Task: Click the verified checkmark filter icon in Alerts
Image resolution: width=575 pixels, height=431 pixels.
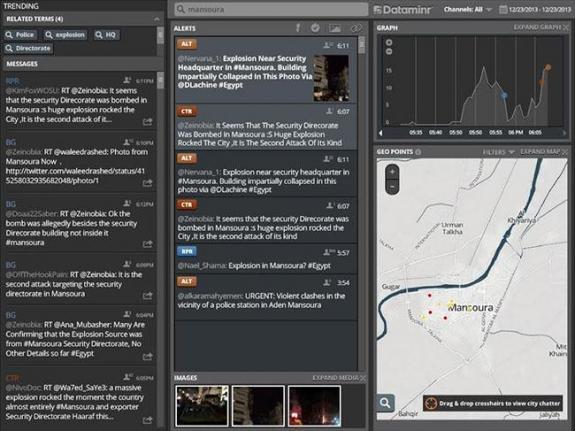Action: (315, 28)
